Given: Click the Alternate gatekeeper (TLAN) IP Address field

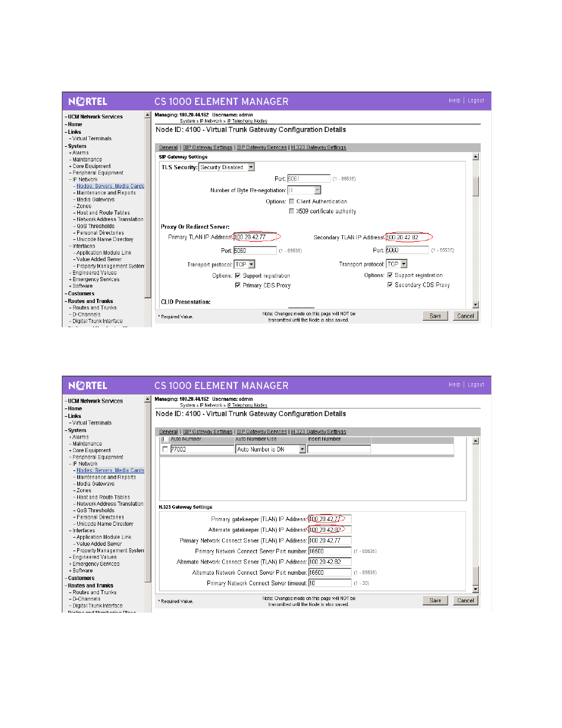Looking at the screenshot, I should point(330,530).
